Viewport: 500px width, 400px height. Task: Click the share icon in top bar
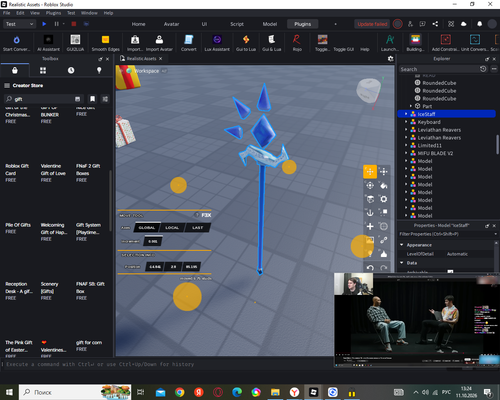[435, 24]
